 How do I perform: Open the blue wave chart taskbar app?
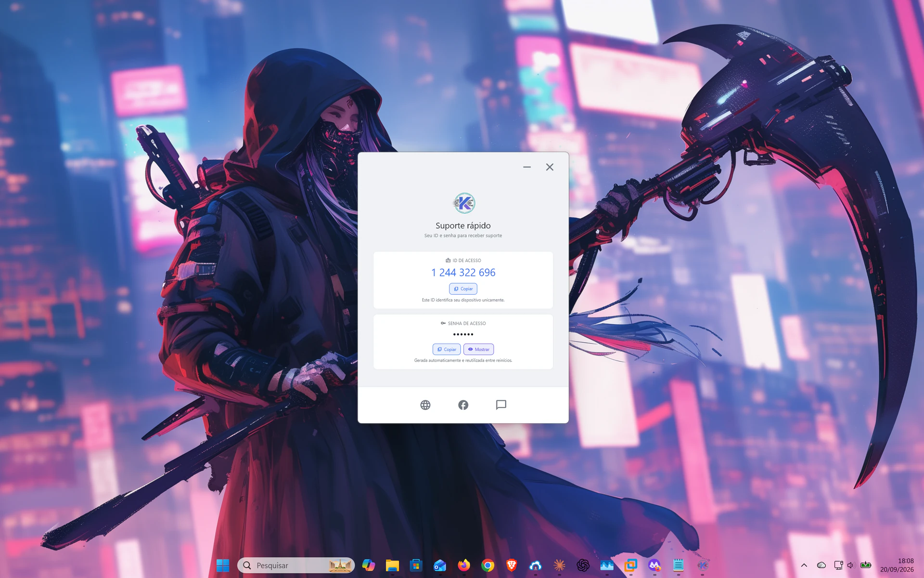pyautogui.click(x=607, y=565)
